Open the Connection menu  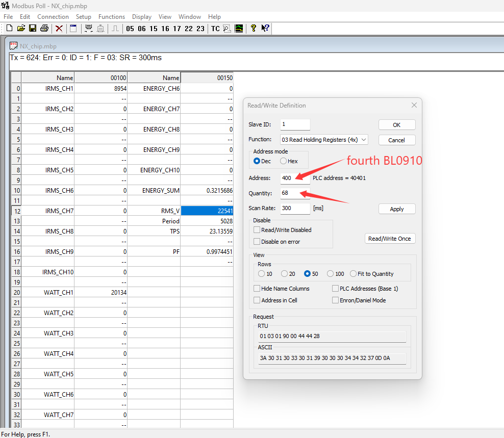click(x=53, y=17)
